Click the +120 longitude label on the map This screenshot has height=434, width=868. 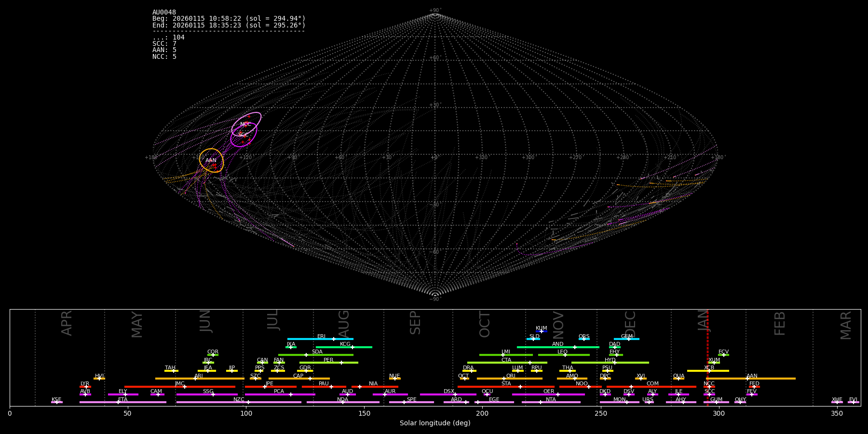tap(245, 157)
